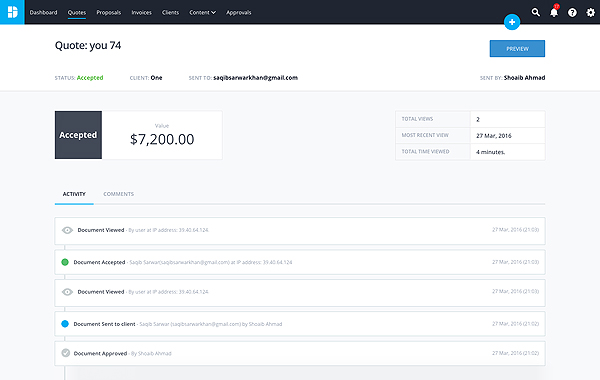Open the Invoices navigation item
Screen dimensions: 600x380
coord(142,13)
